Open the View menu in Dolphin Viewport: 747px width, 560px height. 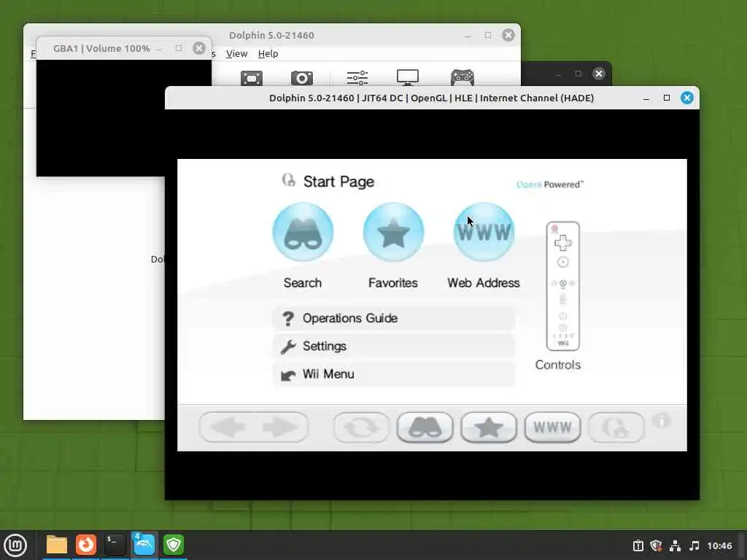coord(237,54)
